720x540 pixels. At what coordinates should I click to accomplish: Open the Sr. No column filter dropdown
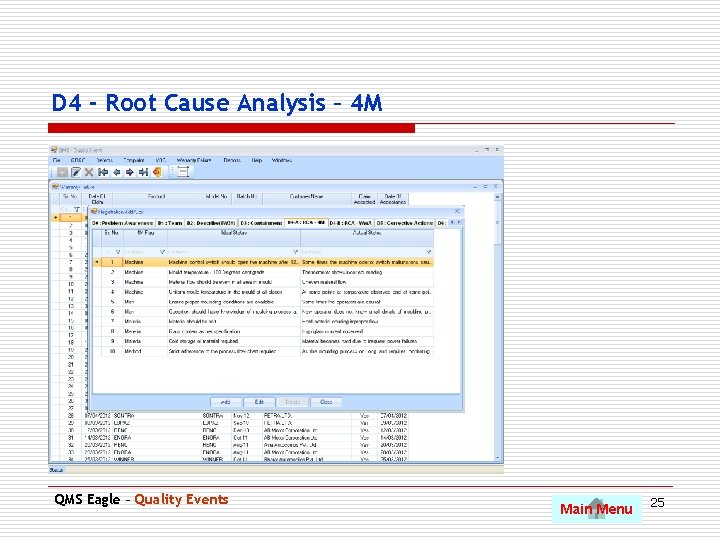click(118, 252)
